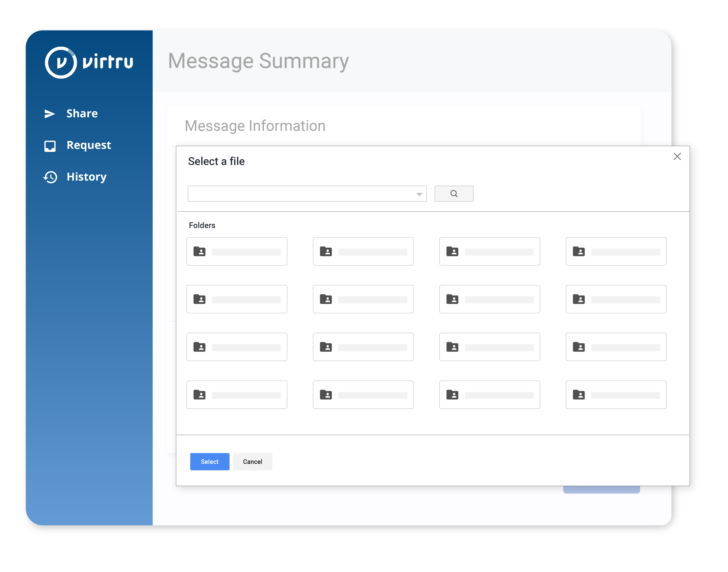Click shared folder icon in bottom-left tile
This screenshot has width=728, height=572.
coord(199,395)
